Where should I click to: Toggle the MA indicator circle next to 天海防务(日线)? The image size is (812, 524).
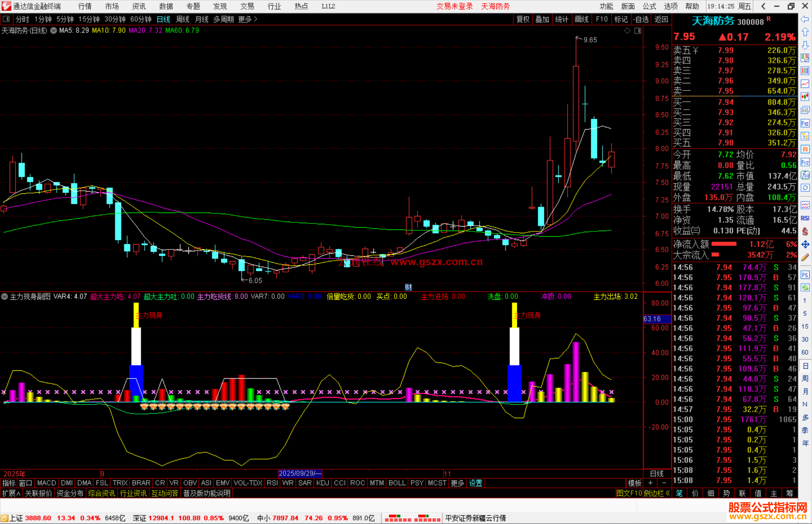coord(54,30)
